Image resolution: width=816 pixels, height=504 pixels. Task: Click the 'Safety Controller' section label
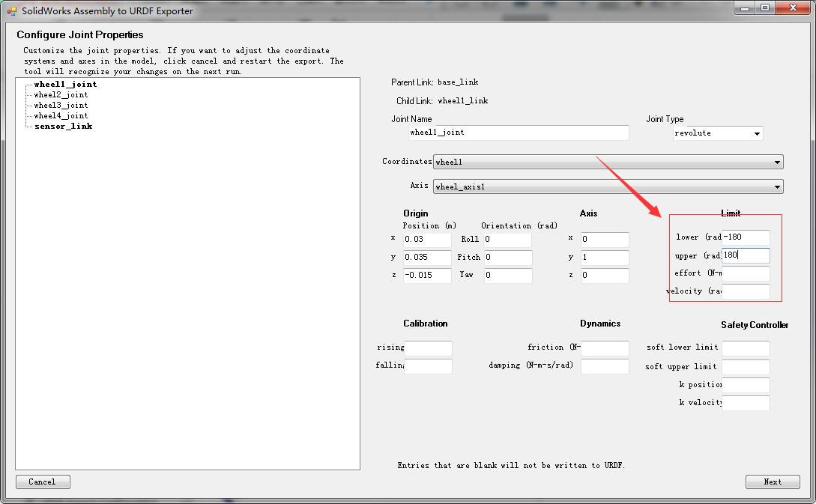pos(754,325)
